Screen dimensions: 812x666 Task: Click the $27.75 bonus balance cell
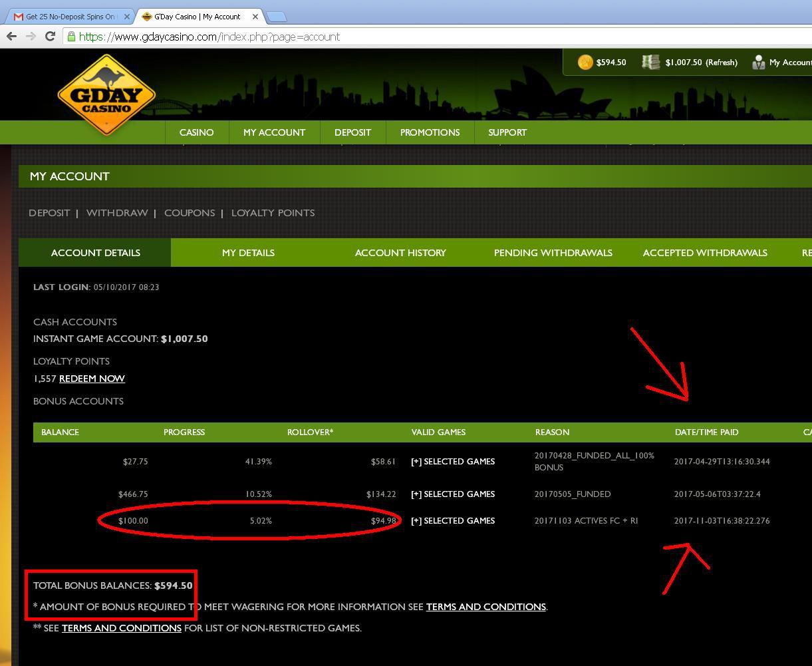coord(136,462)
